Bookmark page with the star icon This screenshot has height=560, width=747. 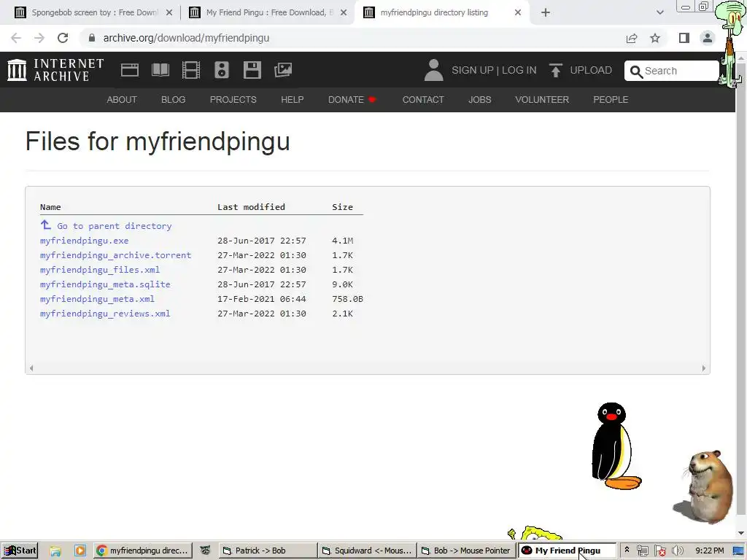[x=655, y=38]
